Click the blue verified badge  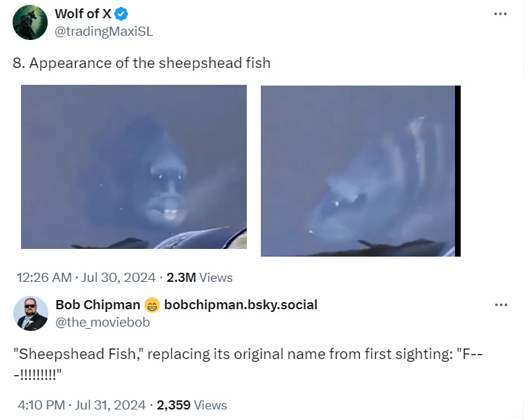click(x=121, y=14)
